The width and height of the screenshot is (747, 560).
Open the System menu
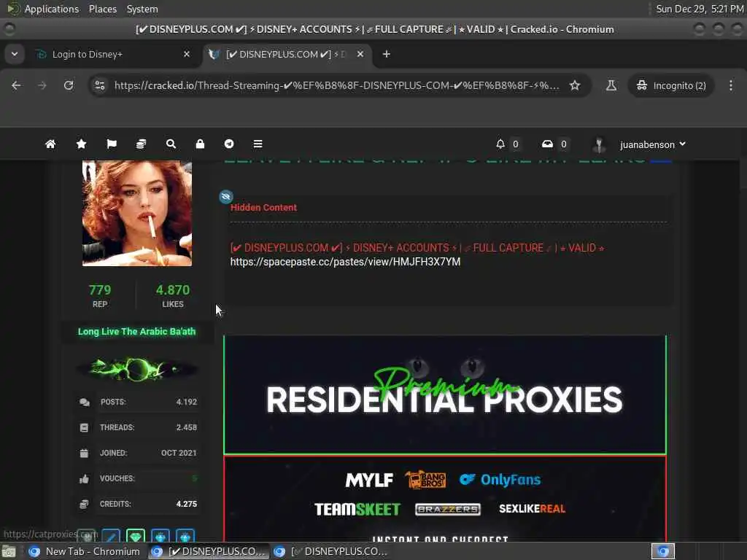[x=142, y=9]
